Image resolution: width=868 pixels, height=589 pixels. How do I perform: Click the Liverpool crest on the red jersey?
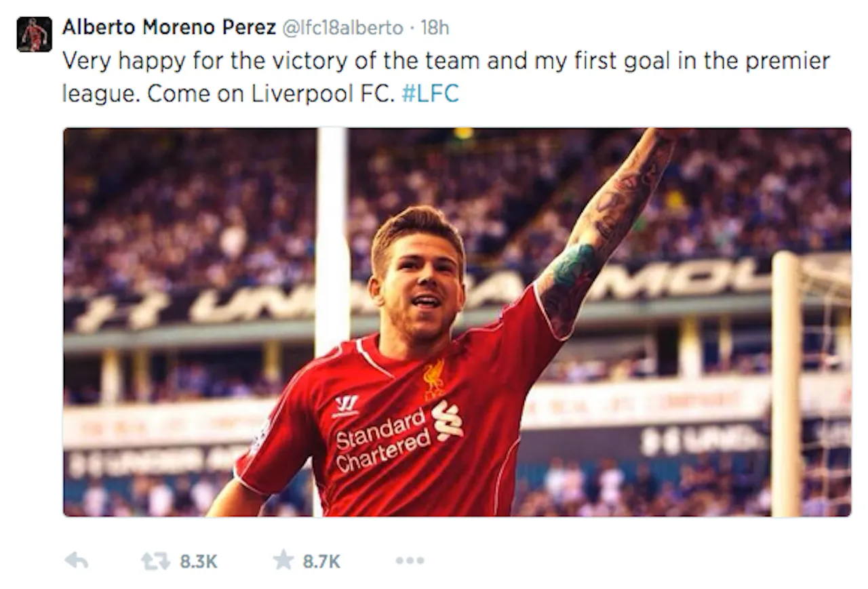tap(434, 378)
